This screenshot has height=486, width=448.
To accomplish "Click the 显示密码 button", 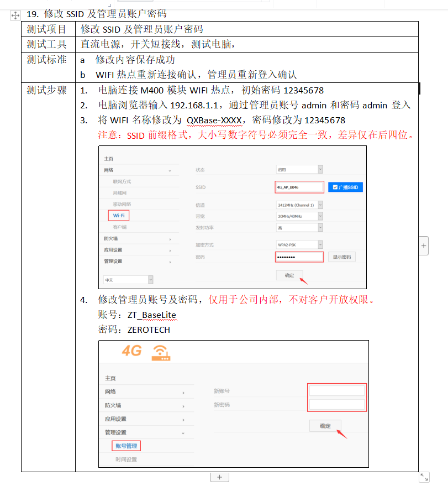I will point(342,257).
